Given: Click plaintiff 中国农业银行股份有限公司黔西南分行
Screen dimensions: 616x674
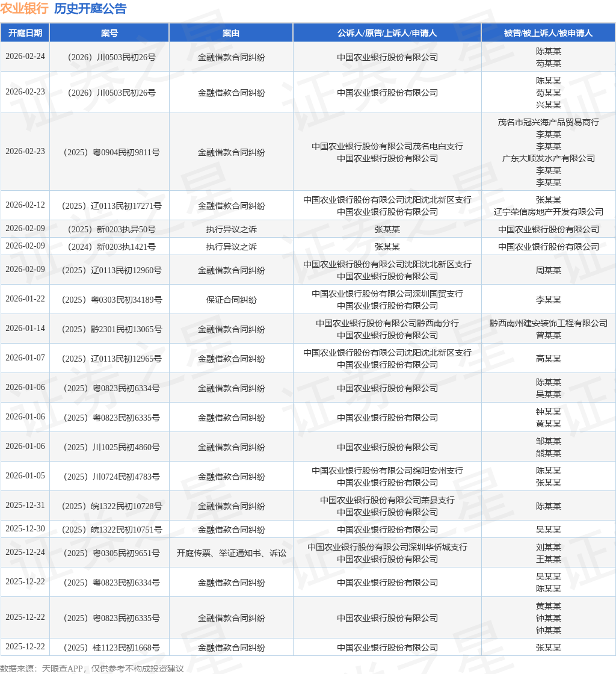Looking at the screenshot, I should (x=387, y=323).
